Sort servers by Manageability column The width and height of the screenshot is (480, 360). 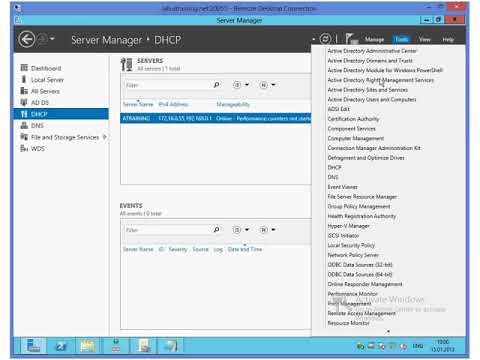(233, 104)
